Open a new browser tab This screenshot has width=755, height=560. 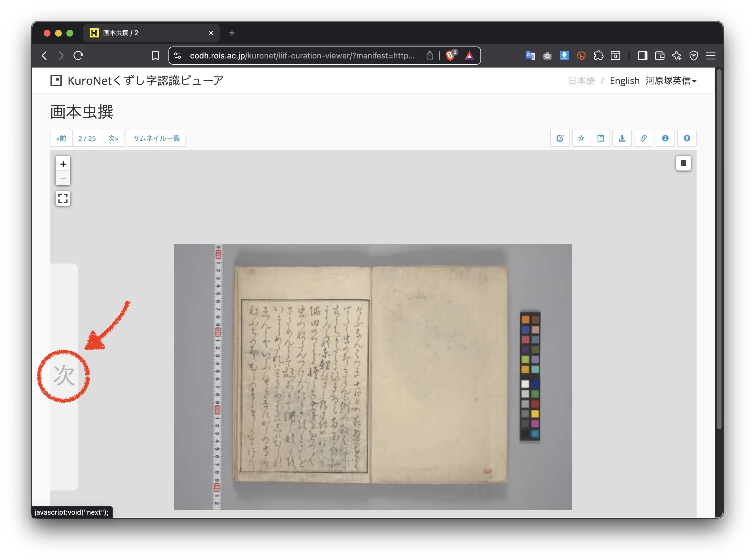232,33
